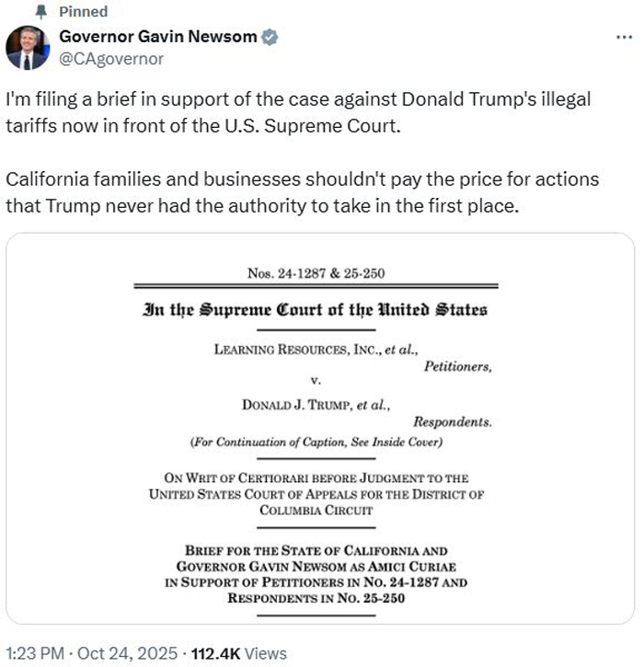The width and height of the screenshot is (644, 667).
Task: Open the attached Supreme Court brief image
Action: tap(320, 432)
